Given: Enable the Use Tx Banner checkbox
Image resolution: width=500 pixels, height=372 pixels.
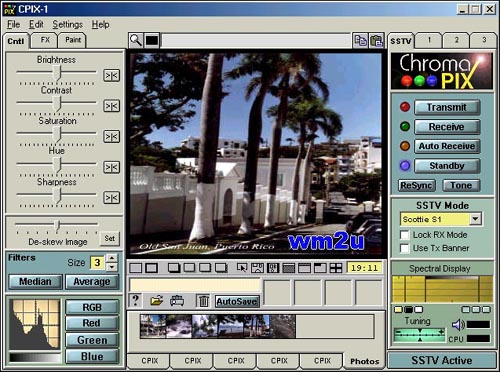Looking at the screenshot, I should point(404,248).
